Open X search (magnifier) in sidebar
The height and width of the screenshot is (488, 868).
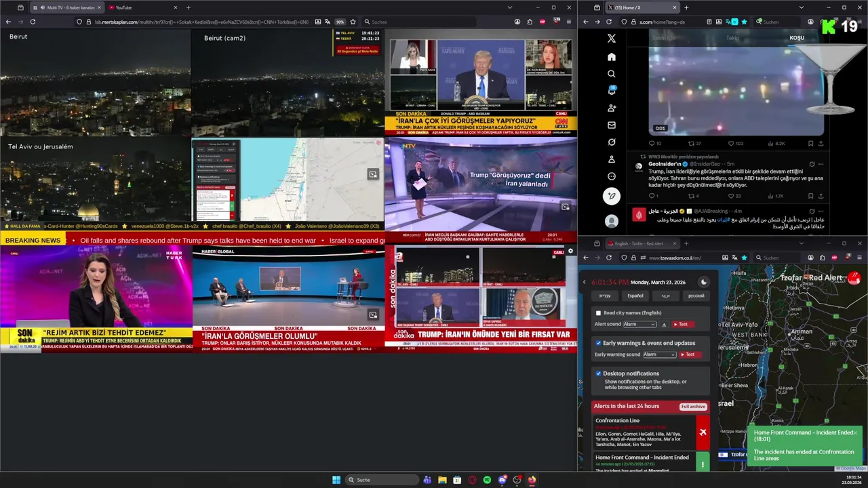612,74
